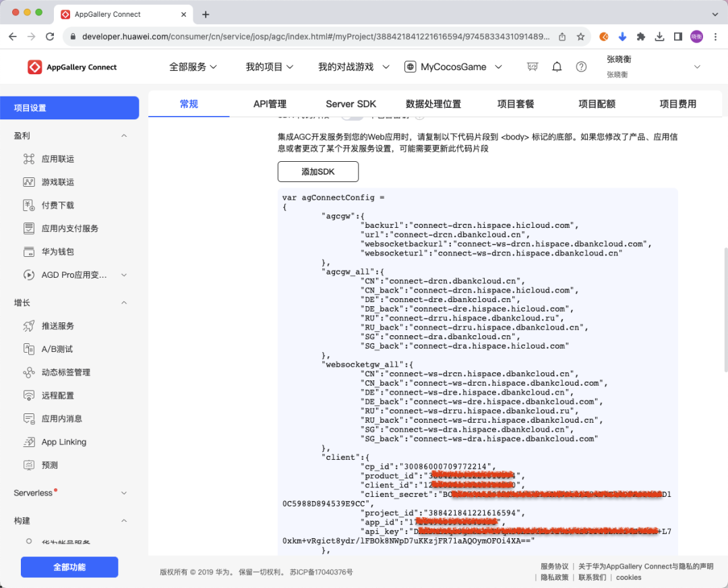Reload the page
The height and width of the screenshot is (588, 728).
point(50,36)
